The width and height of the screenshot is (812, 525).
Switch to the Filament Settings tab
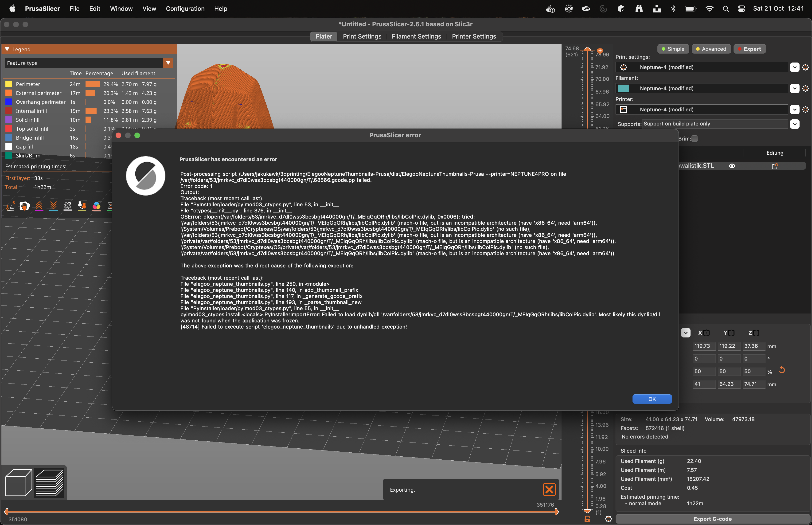click(x=416, y=36)
